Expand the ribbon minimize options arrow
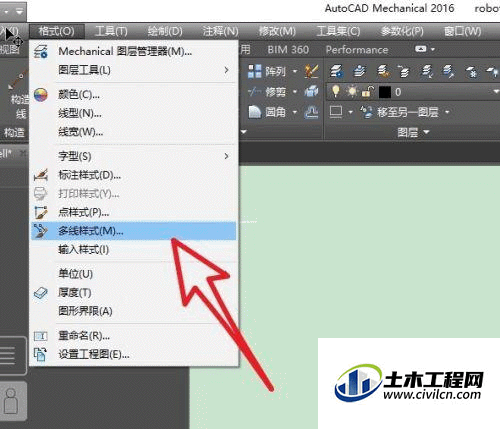500x429 pixels. click(433, 49)
